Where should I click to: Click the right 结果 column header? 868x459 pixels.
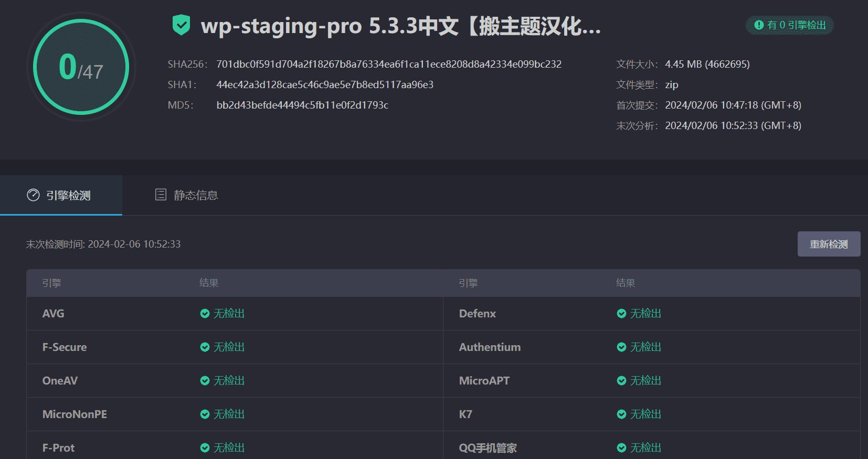[x=626, y=283]
